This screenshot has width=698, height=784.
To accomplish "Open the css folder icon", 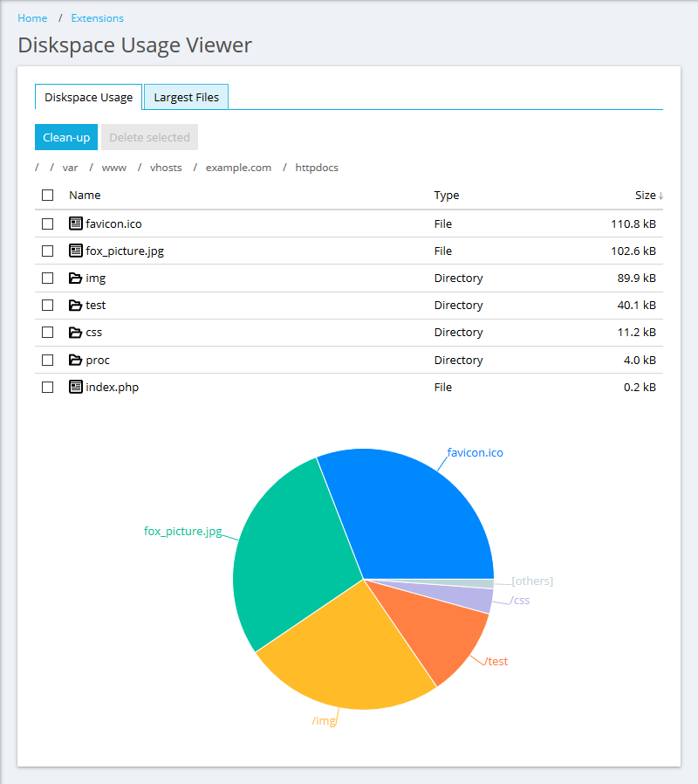I will [x=76, y=333].
